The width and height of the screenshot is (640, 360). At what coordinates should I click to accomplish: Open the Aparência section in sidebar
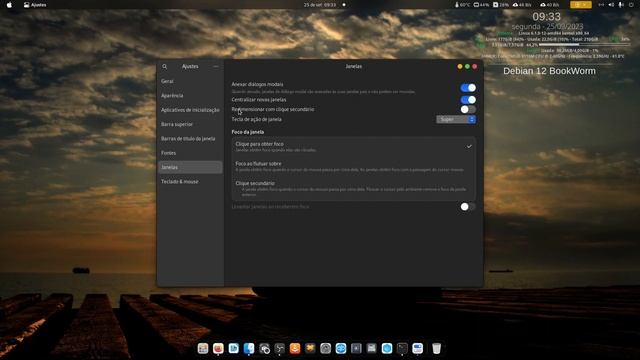190,96
